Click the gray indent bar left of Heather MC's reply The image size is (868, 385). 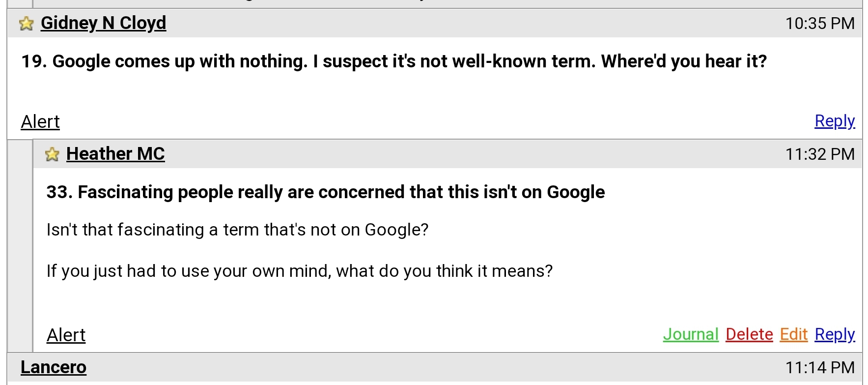(20, 246)
